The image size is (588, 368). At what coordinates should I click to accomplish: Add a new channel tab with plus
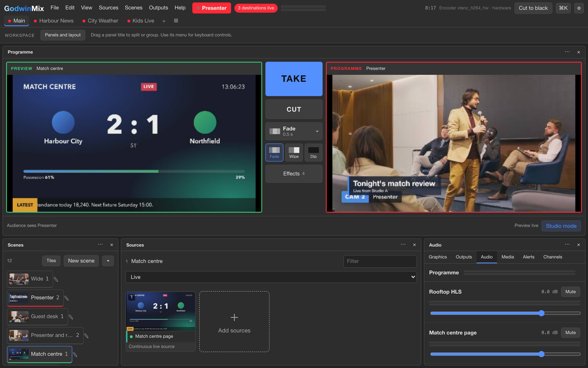(x=164, y=21)
